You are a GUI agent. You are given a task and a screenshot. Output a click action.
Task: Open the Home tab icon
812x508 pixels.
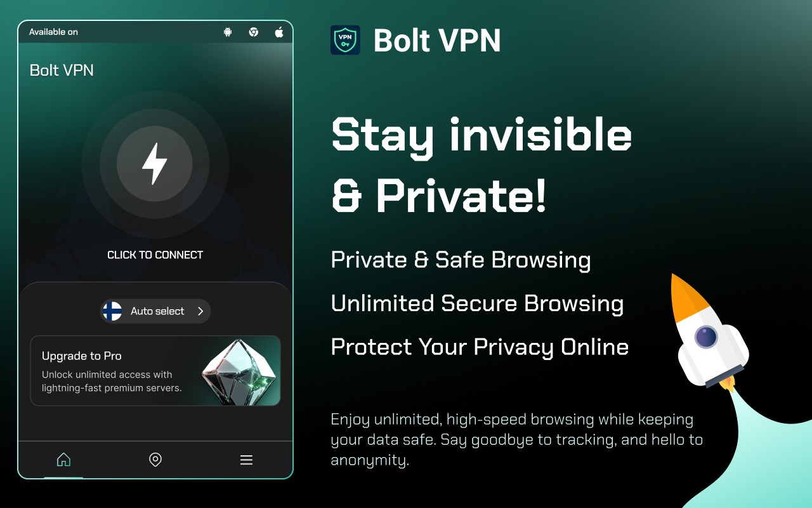pos(63,460)
